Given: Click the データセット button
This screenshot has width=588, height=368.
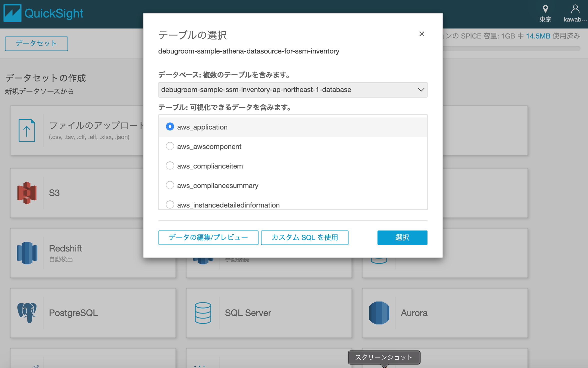Looking at the screenshot, I should tap(36, 43).
